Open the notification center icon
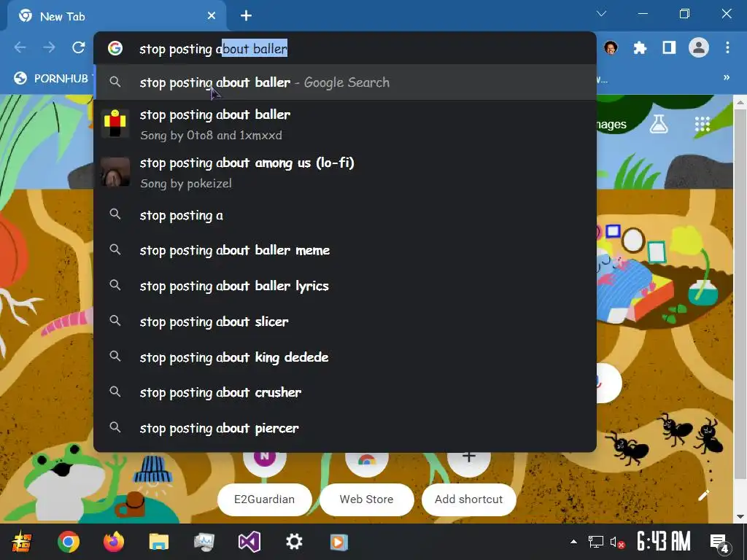Image resolution: width=747 pixels, height=560 pixels. 719,543
